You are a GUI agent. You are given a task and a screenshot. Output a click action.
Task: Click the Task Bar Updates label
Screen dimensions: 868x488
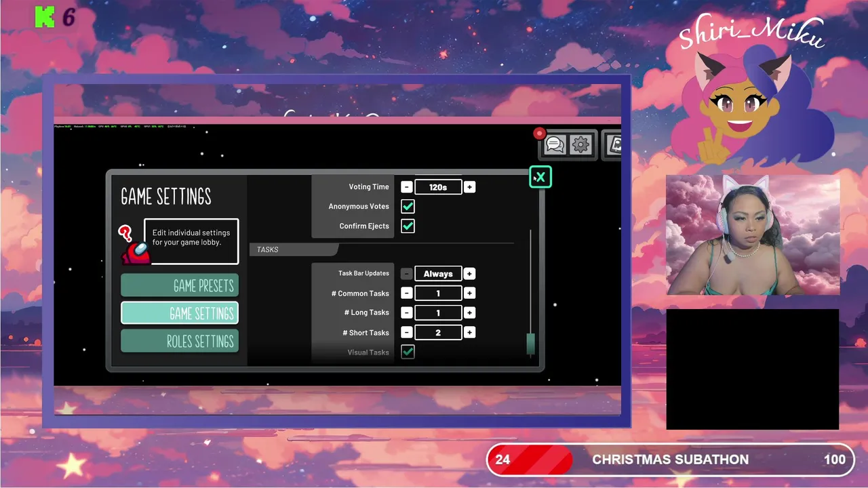click(x=363, y=274)
